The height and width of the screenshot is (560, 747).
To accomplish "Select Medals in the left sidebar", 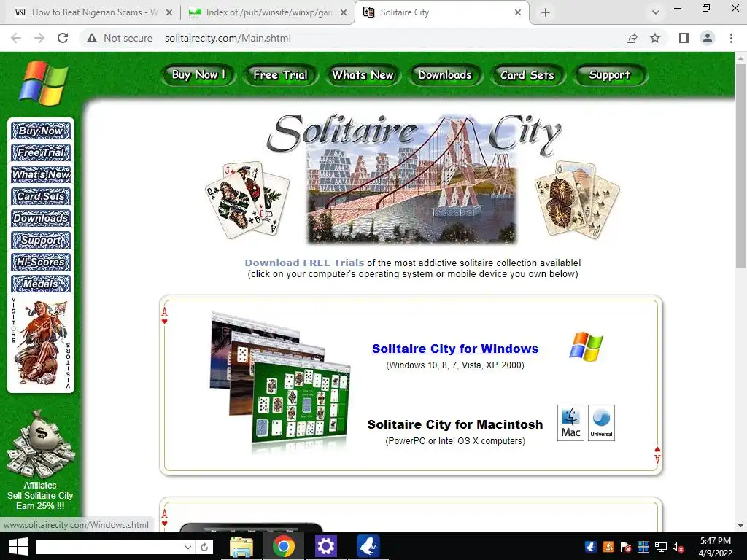I will point(41,284).
